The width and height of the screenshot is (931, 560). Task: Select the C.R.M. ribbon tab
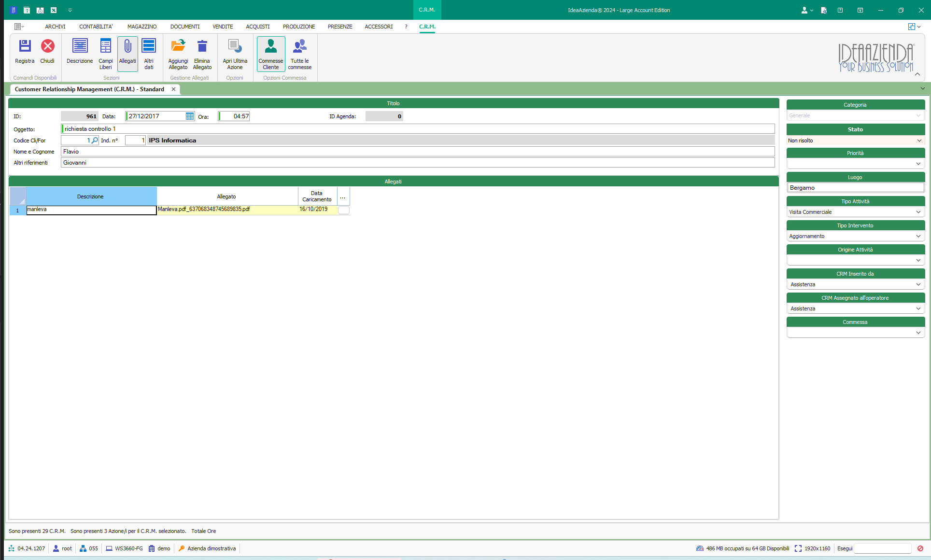point(427,27)
